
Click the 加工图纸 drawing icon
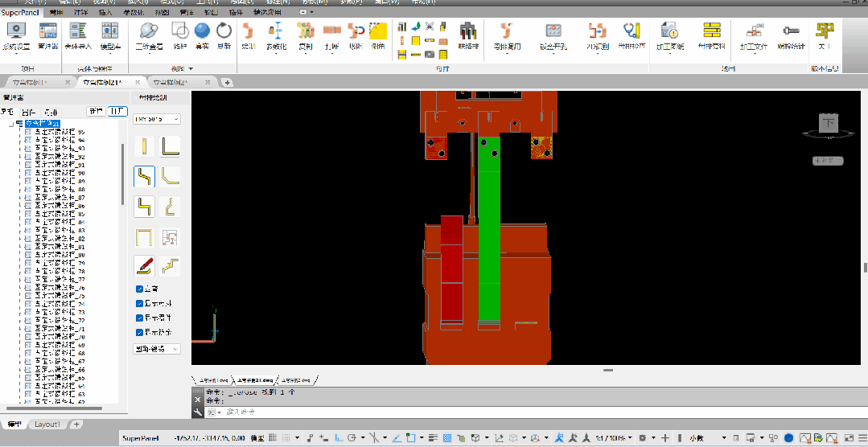(670, 31)
